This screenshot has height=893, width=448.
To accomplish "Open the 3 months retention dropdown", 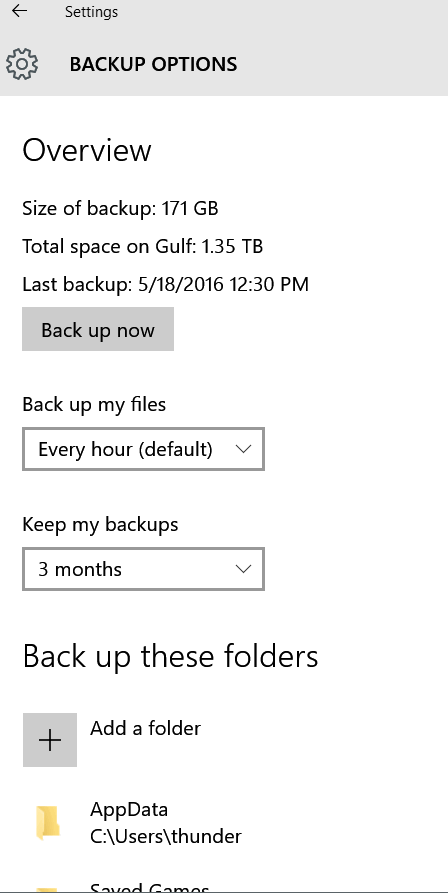I will [143, 569].
